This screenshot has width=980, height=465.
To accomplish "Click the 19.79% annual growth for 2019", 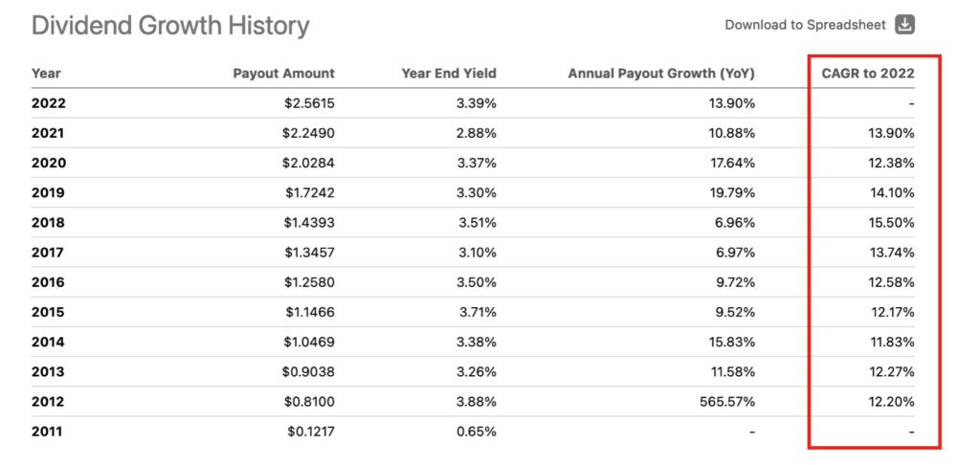I will click(x=732, y=193).
